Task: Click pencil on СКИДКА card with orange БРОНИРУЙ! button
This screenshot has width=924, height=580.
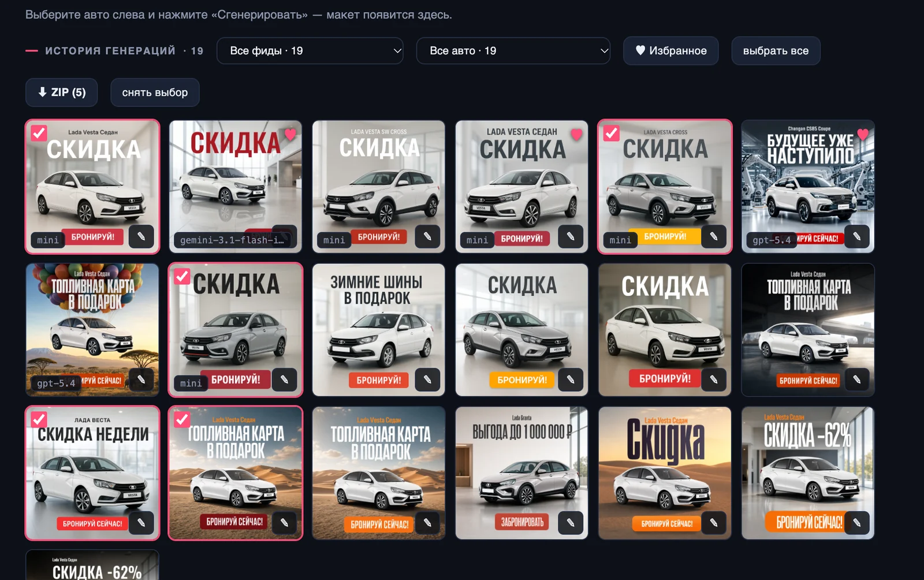Action: coord(571,380)
